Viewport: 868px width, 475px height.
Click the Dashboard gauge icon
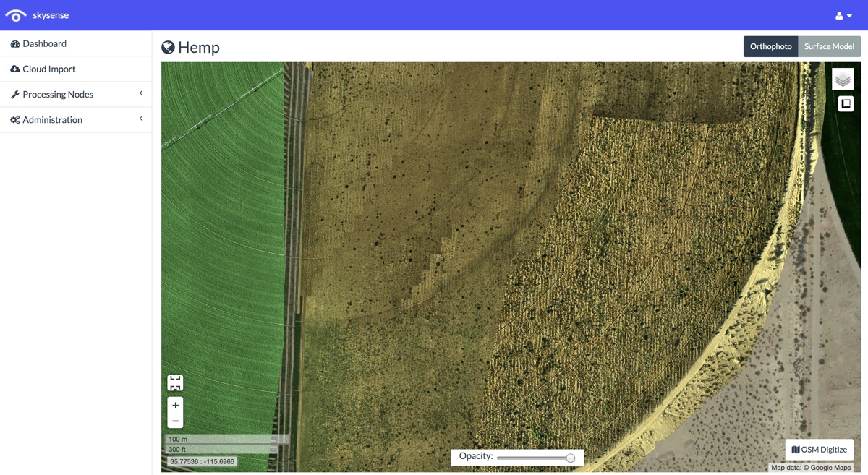coord(15,43)
